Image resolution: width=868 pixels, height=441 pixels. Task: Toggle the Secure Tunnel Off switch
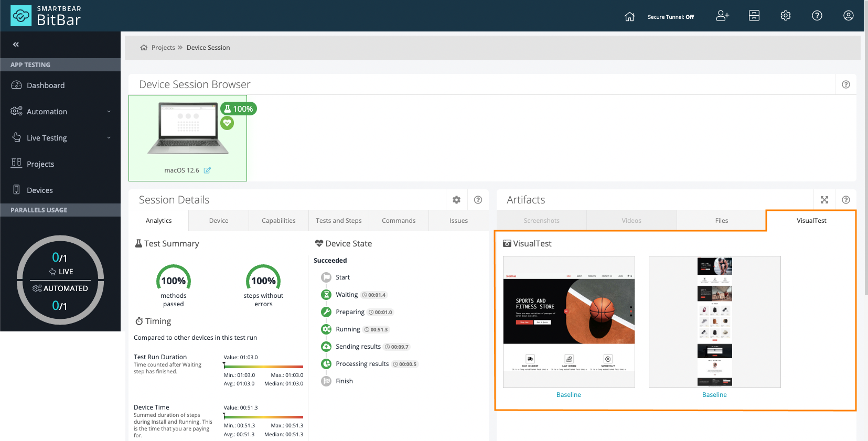tap(670, 17)
